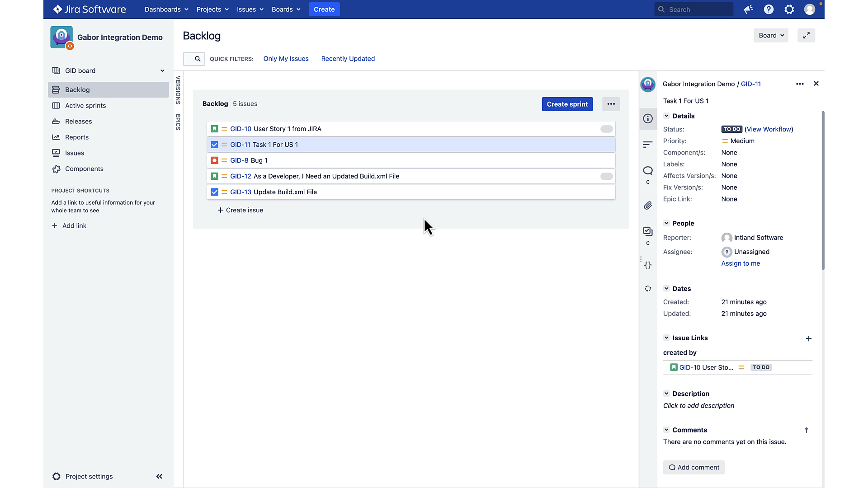The image size is (868, 488).
Task: Toggle the checkbox on GID-11 Task 1
Action: [x=214, y=145]
